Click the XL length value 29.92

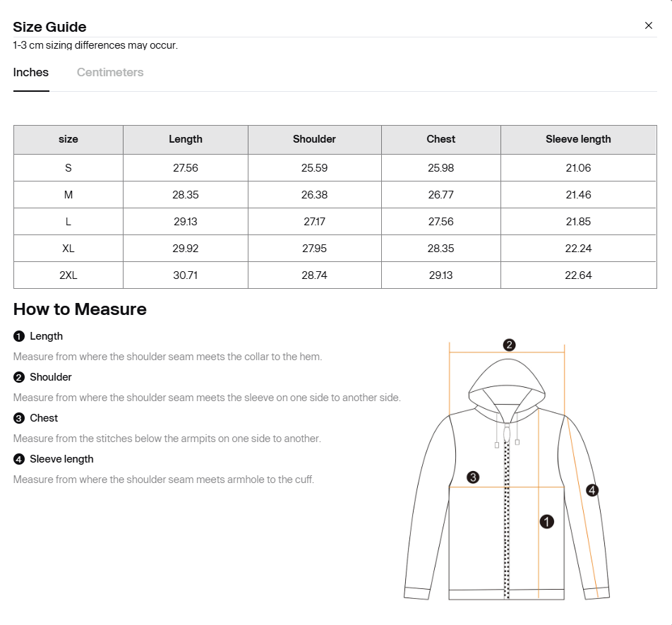pos(186,249)
